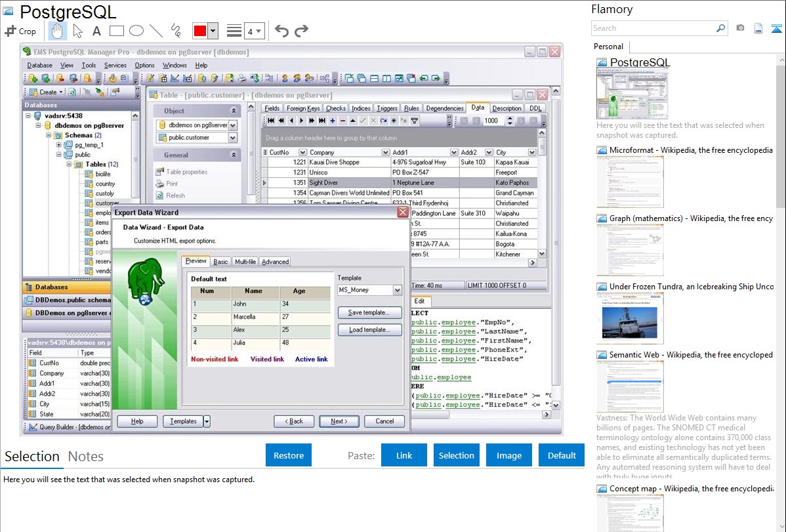Open the Template dropdown showing MS_Money
Image resolution: width=786 pixels, height=532 pixels.
click(370, 290)
